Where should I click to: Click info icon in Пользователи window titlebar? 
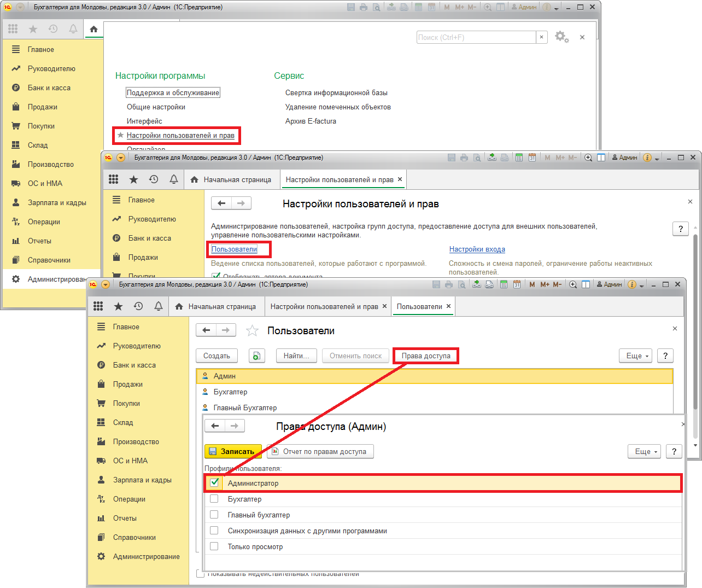point(632,284)
